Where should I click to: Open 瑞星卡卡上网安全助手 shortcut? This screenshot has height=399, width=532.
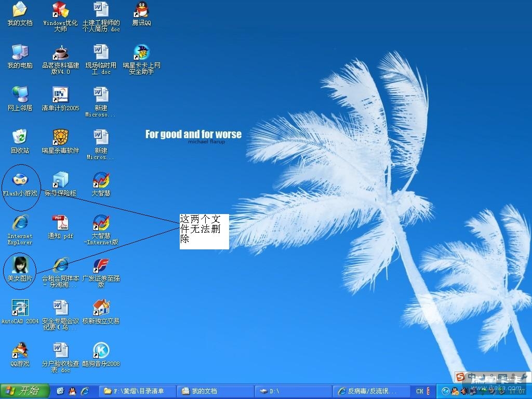[x=141, y=52]
